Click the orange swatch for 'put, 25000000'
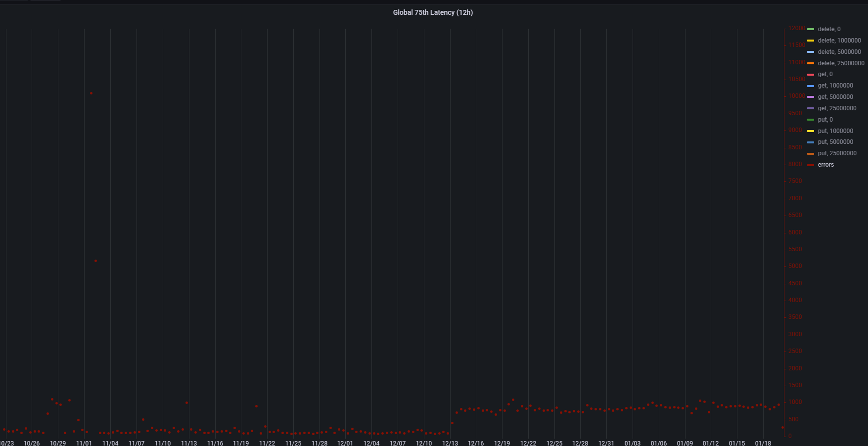The height and width of the screenshot is (446, 868). 811,154
